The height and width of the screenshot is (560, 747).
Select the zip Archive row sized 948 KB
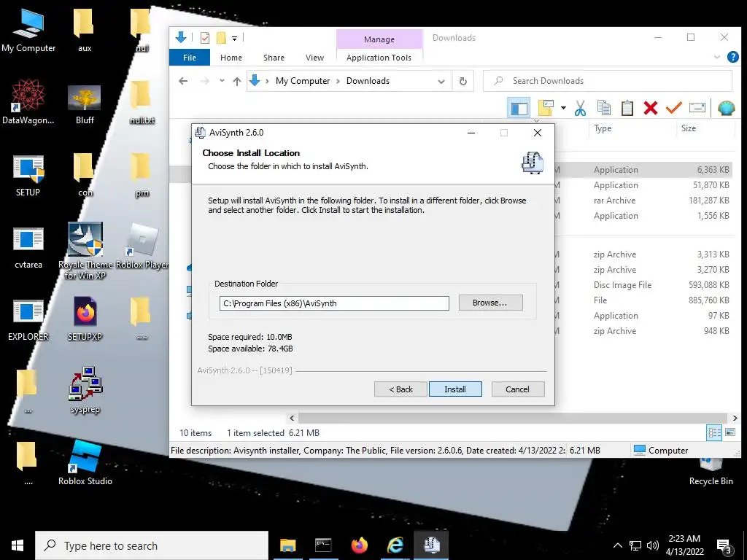tap(642, 331)
